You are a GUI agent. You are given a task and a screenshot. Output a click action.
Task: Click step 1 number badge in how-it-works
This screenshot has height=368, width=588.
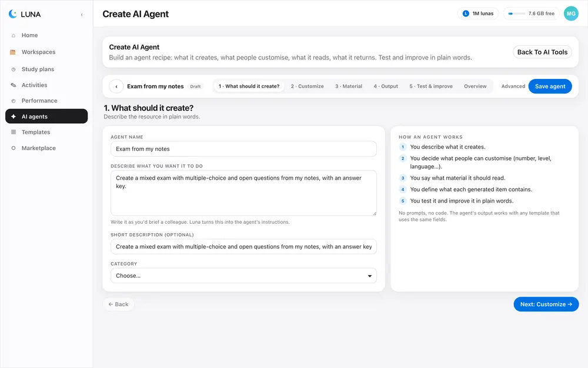point(403,147)
